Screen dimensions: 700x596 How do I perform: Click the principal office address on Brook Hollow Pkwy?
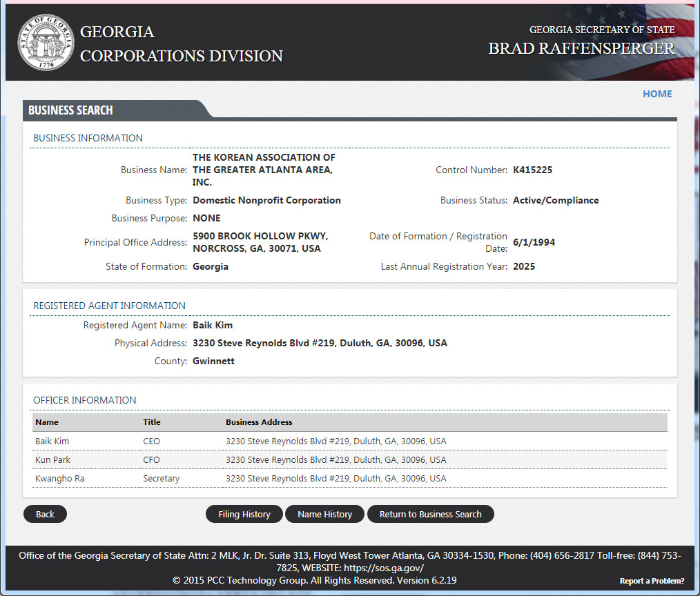point(260,242)
